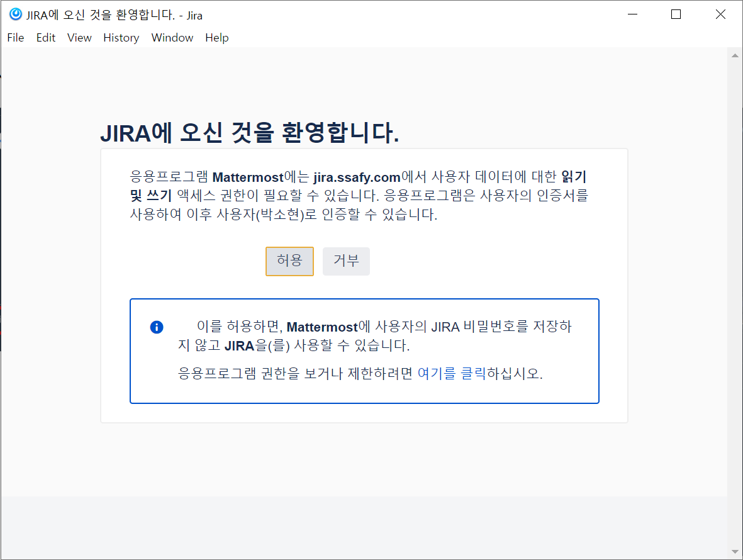The height and width of the screenshot is (560, 743).
Task: Open the Help menu
Action: point(217,37)
